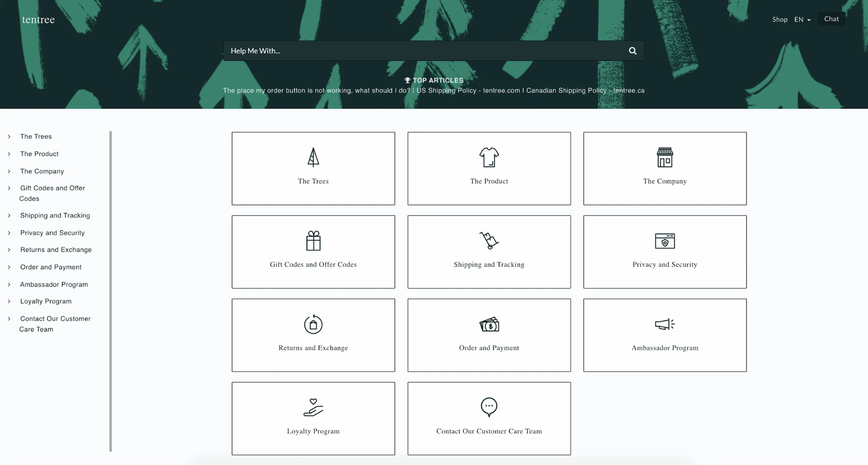
Task: Click the Help Me With search field
Action: tap(434, 51)
